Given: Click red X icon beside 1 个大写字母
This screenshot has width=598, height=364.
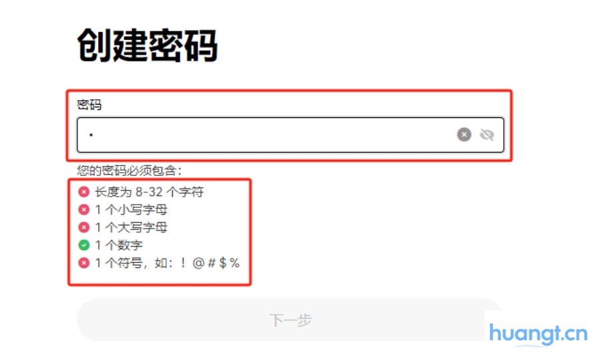Looking at the screenshot, I should (84, 227).
